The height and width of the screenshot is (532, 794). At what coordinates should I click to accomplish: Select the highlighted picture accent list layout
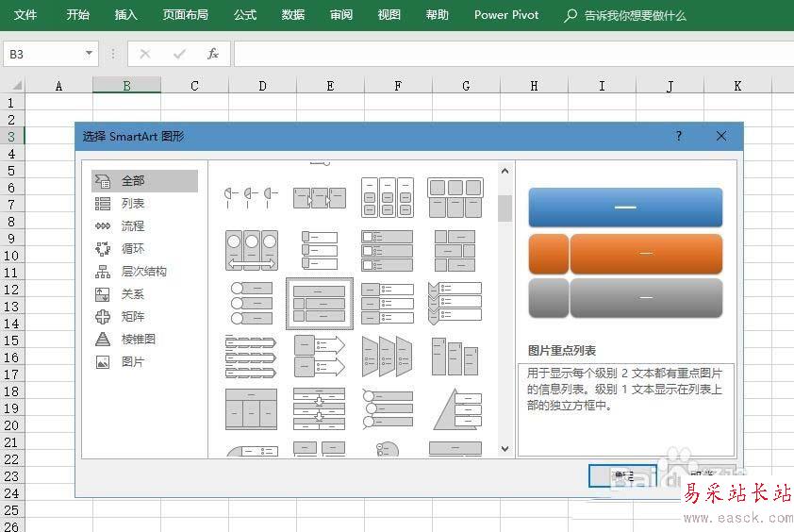click(320, 304)
